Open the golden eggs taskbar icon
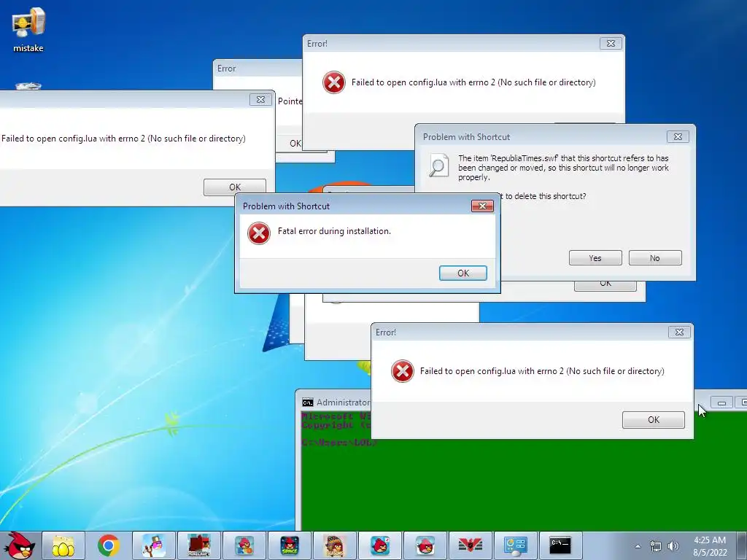Image resolution: width=747 pixels, height=560 pixels. point(63,545)
